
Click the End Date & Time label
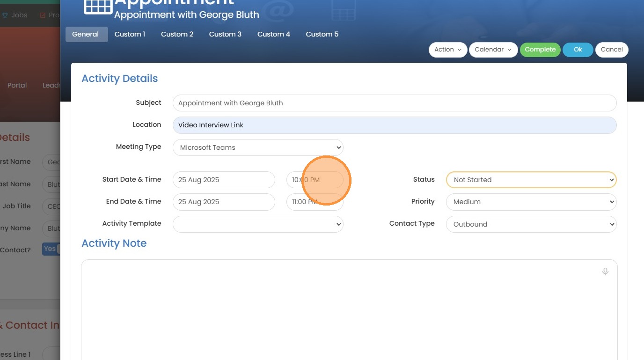[134, 201]
